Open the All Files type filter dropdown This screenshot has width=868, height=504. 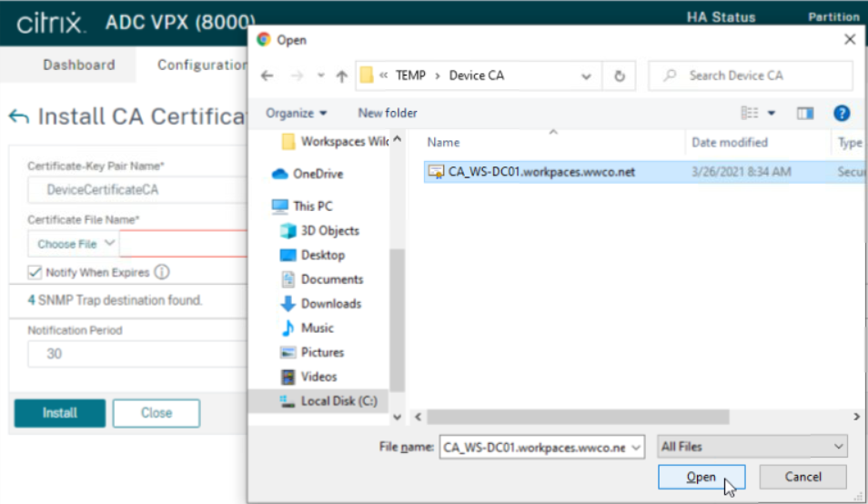tap(752, 447)
